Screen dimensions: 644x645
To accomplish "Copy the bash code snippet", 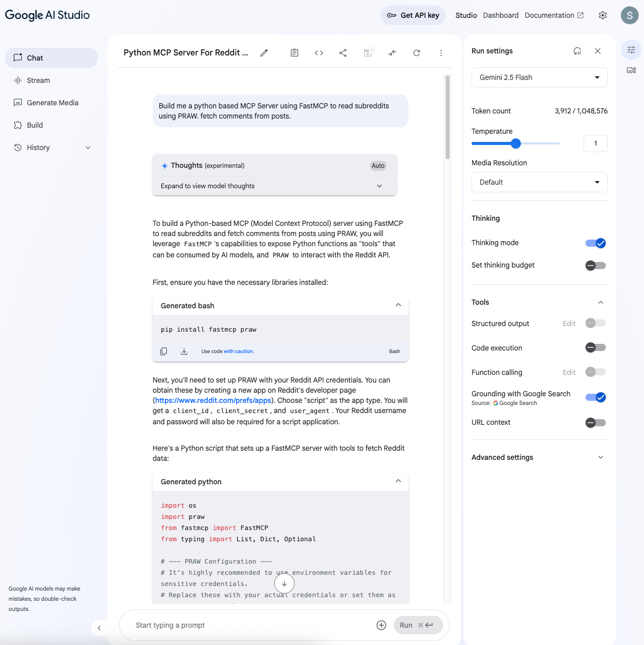I will point(164,351).
